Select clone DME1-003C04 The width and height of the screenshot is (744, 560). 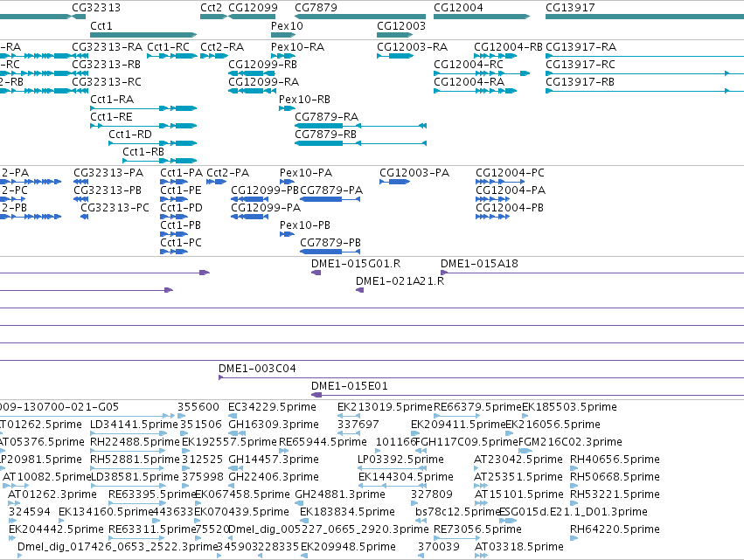click(x=481, y=378)
